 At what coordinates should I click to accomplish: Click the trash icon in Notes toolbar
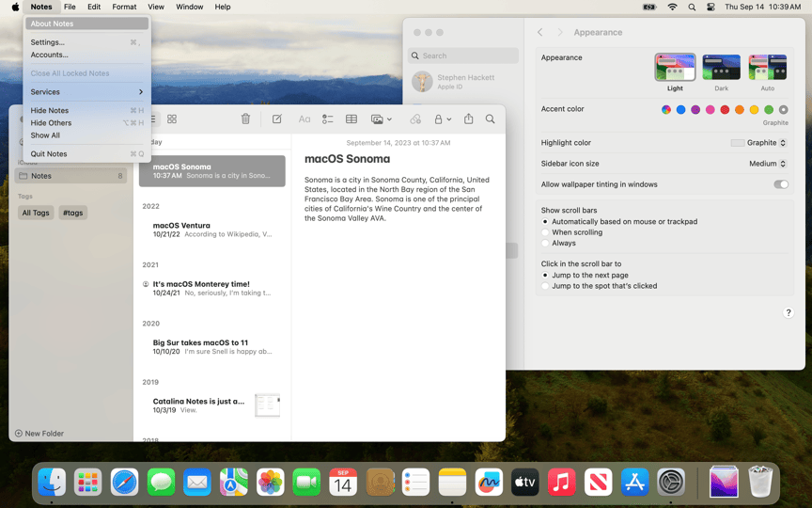(x=245, y=119)
